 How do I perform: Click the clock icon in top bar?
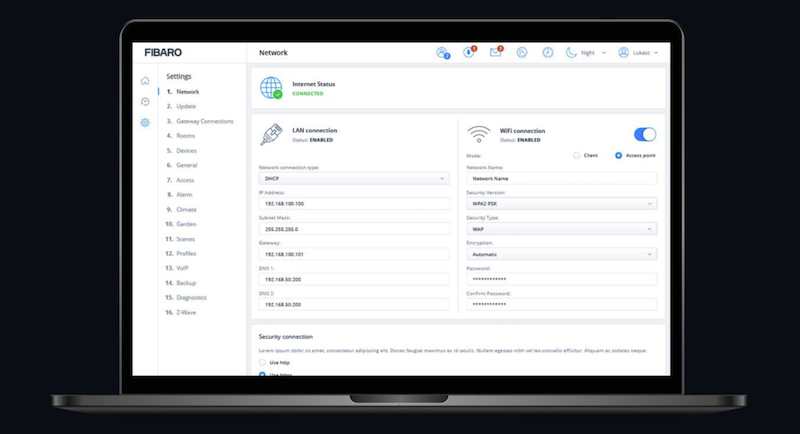tap(548, 52)
